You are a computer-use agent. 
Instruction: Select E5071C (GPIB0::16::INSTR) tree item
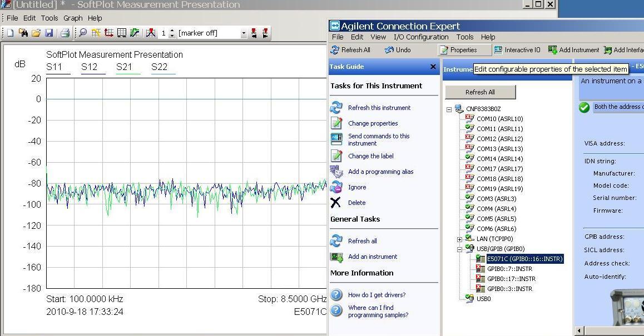[x=525, y=259]
